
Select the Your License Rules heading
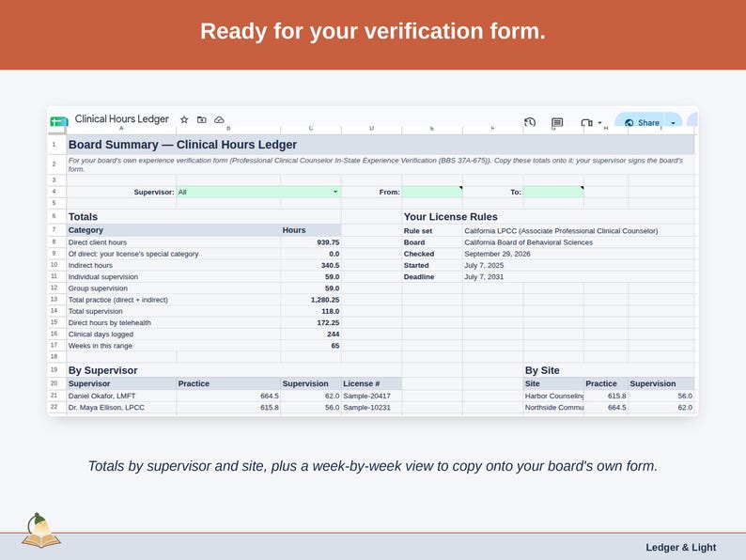pos(451,216)
